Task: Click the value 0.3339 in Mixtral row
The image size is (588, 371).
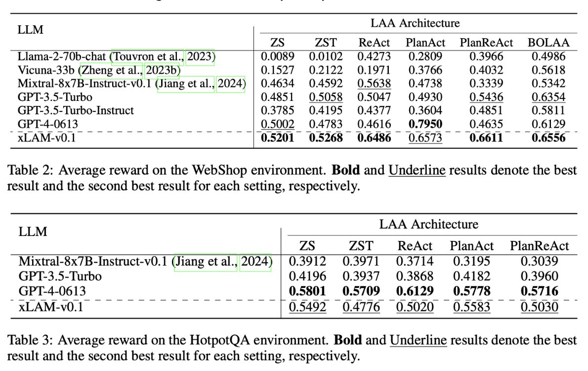Action: (x=486, y=84)
